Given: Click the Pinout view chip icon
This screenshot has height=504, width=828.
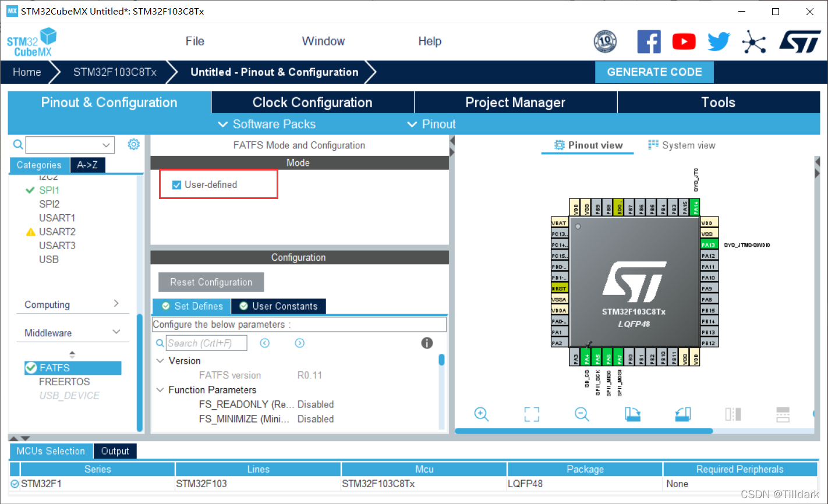Looking at the screenshot, I should [560, 145].
